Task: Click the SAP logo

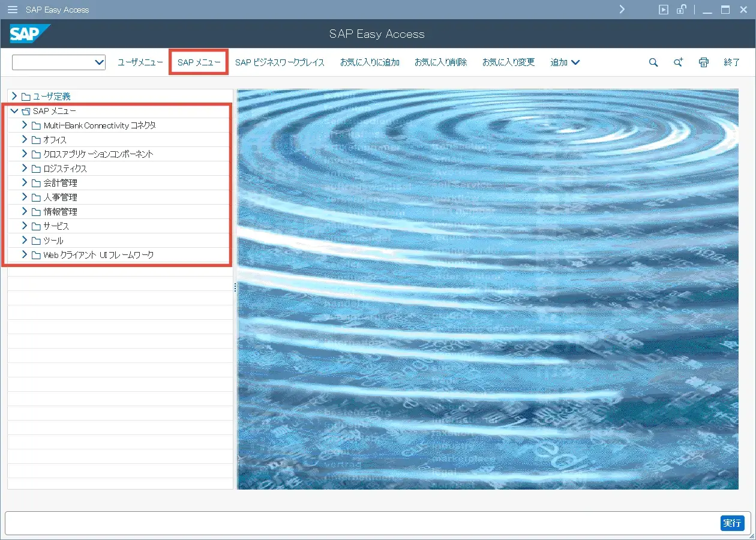Action: pyautogui.click(x=29, y=34)
